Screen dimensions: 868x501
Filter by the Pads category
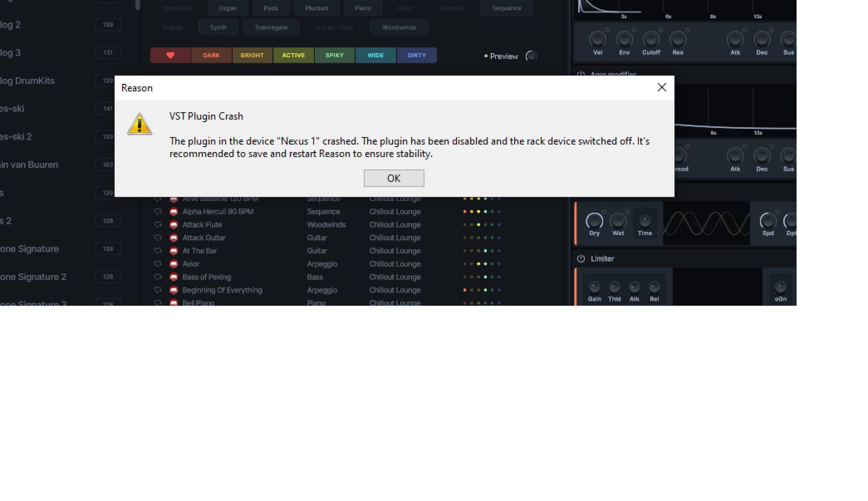[271, 8]
